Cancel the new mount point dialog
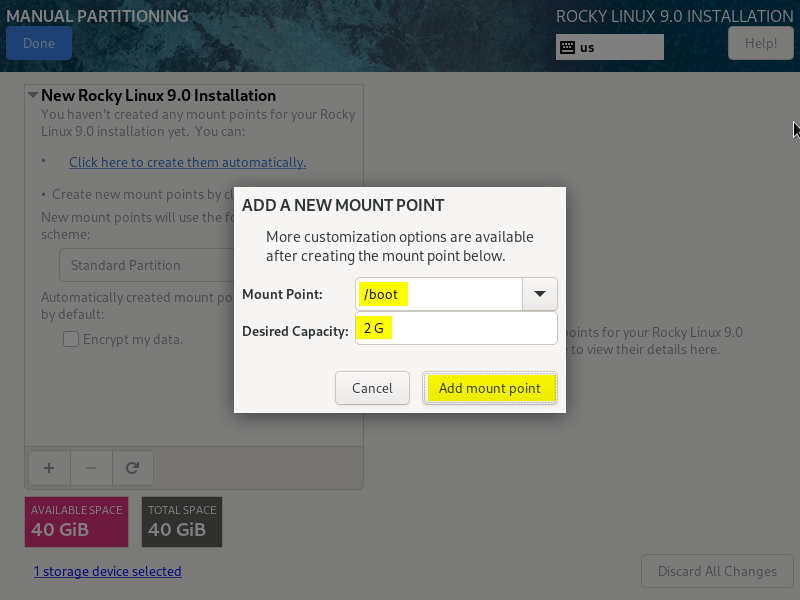The height and width of the screenshot is (600, 800). click(372, 388)
